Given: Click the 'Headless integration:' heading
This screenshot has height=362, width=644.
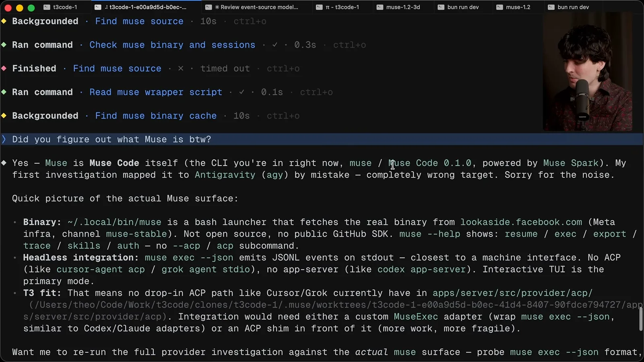Looking at the screenshot, I should 80,258.
